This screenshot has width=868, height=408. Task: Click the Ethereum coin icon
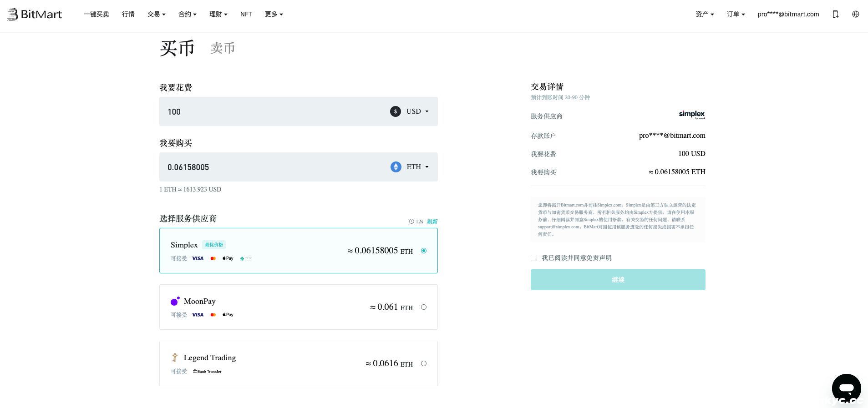396,167
